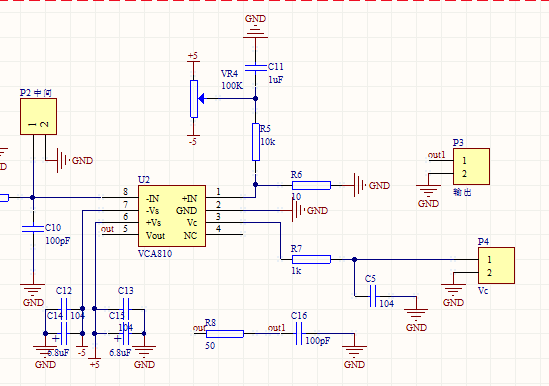This screenshot has width=549, height=386.
Task: Click the VCA810 part name text
Action: point(155,254)
